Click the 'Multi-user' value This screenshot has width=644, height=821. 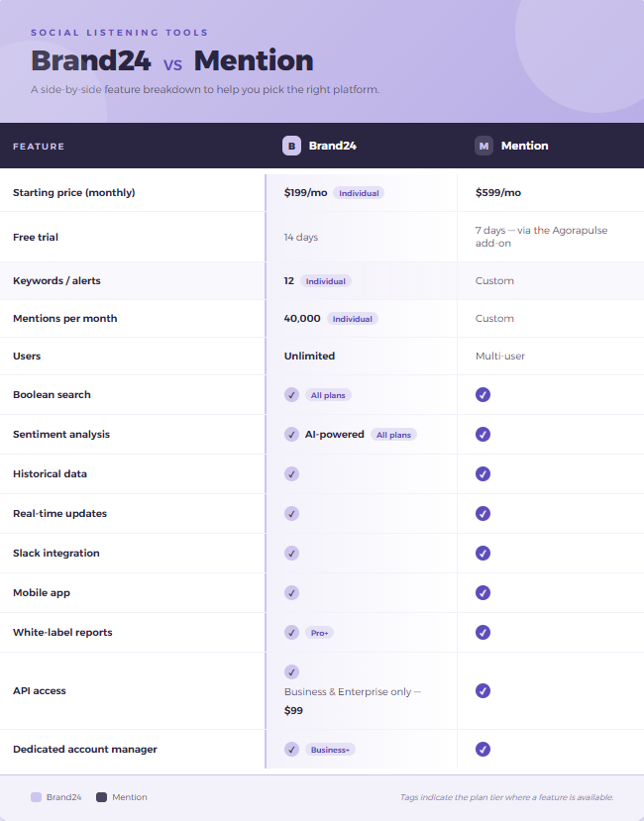click(x=500, y=357)
